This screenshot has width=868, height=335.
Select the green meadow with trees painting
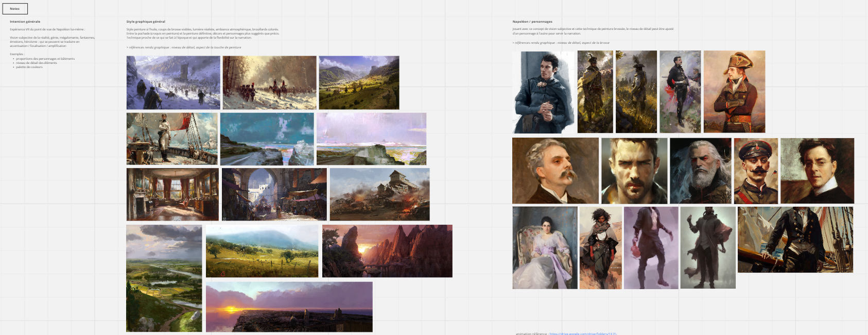click(262, 251)
